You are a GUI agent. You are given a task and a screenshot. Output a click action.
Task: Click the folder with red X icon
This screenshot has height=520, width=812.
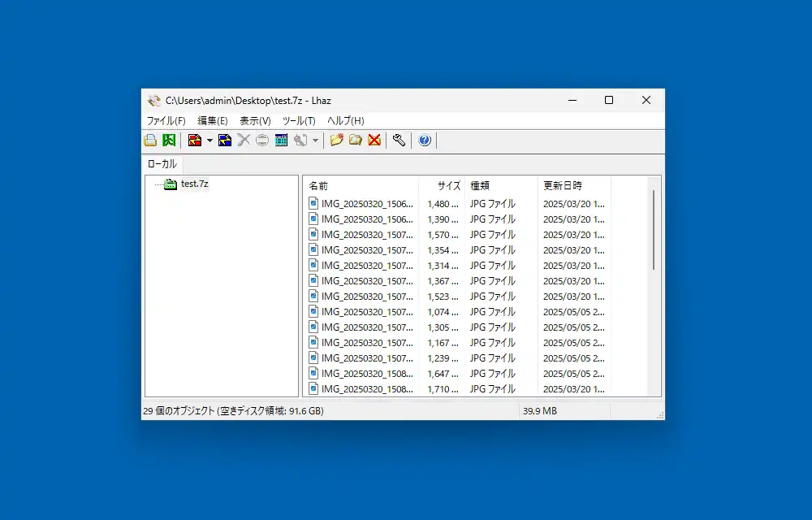(x=374, y=141)
